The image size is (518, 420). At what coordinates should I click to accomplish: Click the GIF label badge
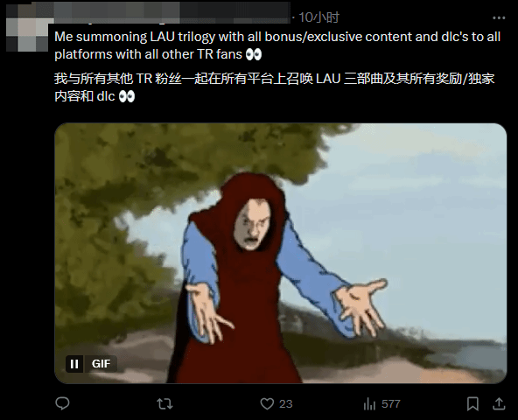(x=101, y=364)
